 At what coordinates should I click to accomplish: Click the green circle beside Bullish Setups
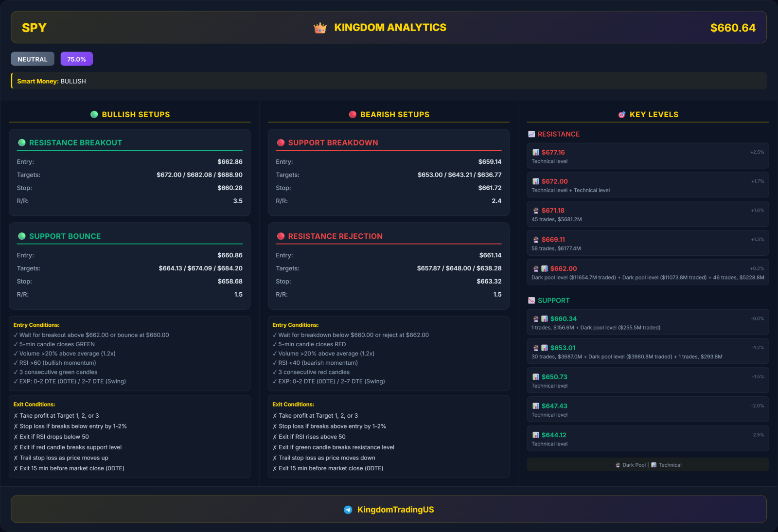click(94, 114)
